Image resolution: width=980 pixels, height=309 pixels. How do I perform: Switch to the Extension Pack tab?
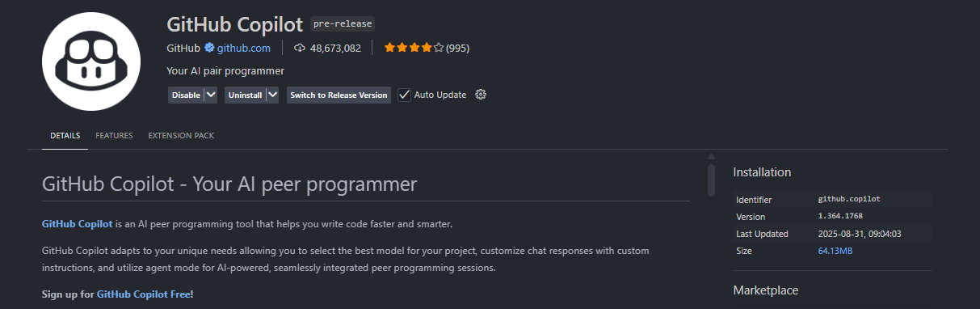[x=181, y=136]
